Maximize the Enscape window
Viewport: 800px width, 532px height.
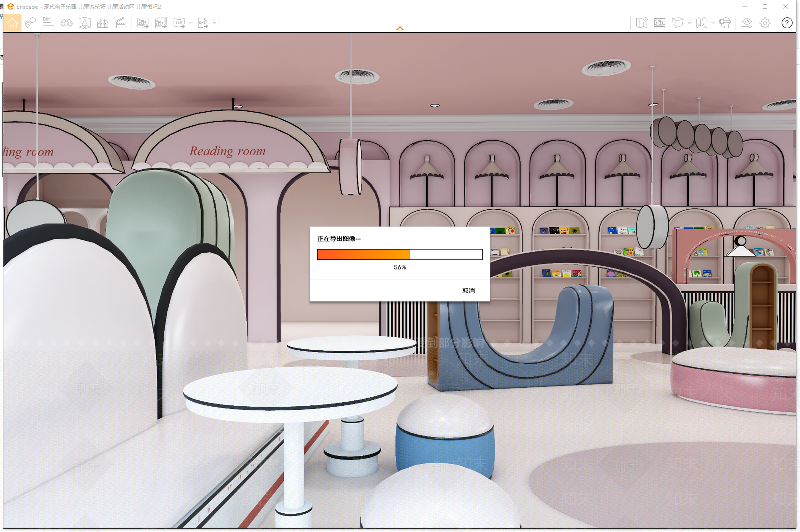(x=765, y=7)
